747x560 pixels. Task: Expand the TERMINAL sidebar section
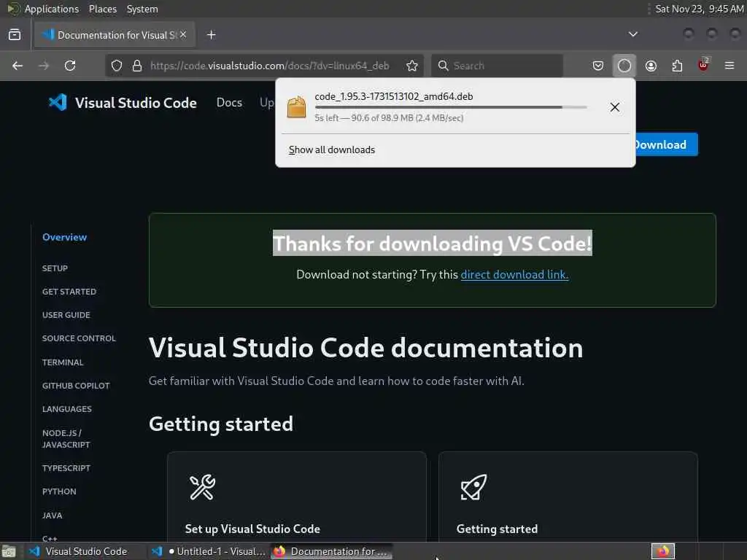[63, 362]
